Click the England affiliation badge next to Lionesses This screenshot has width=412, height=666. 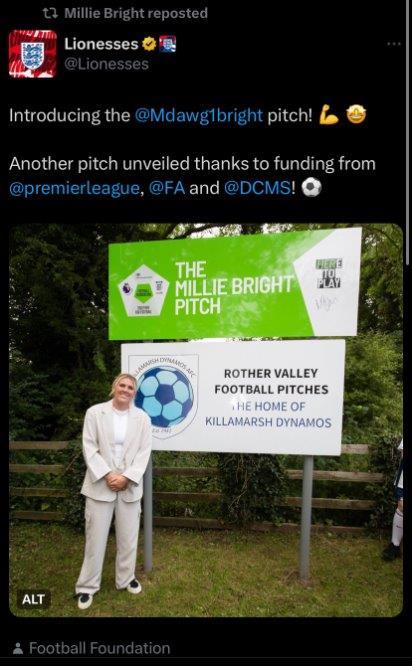pyautogui.click(x=167, y=44)
